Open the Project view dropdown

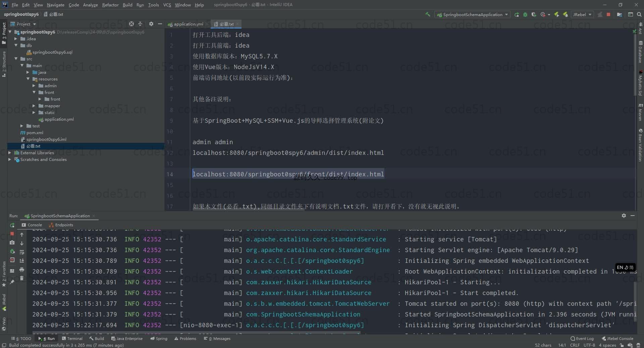pyautogui.click(x=23, y=24)
